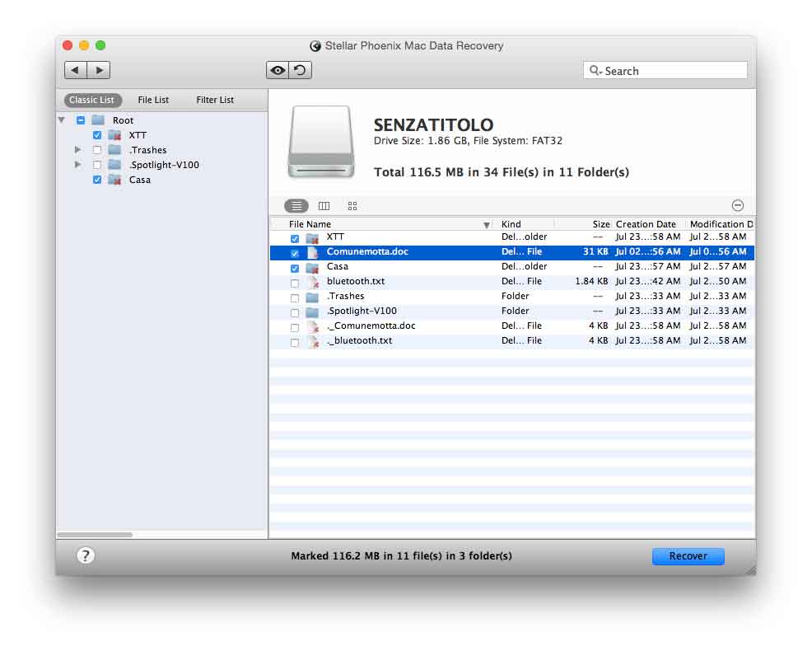Image resolution: width=812 pixels, height=651 pixels.
Task: Click the .Spotlight-V100 folder icon in the table
Action: [x=312, y=312]
